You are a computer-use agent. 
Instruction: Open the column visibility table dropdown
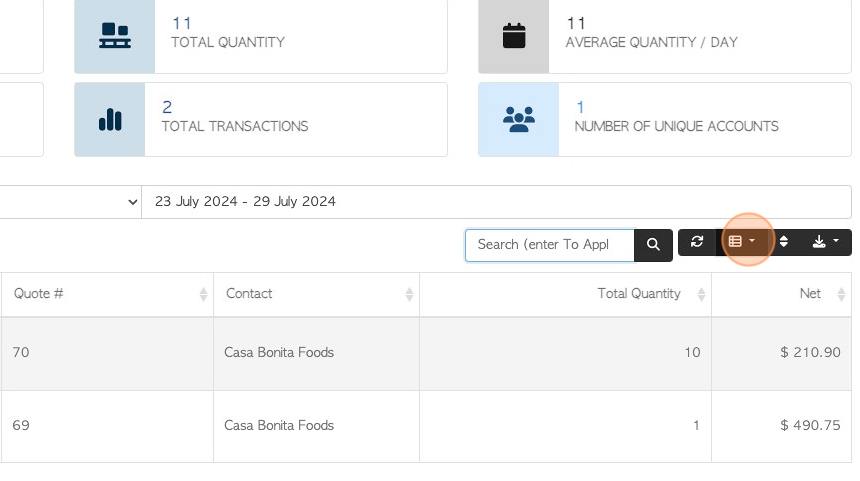[x=742, y=242]
